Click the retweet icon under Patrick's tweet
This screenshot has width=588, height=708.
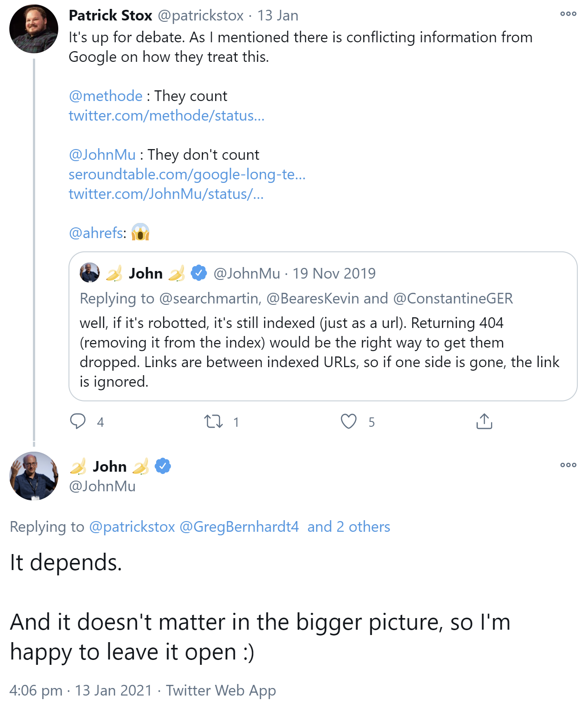pos(213,421)
